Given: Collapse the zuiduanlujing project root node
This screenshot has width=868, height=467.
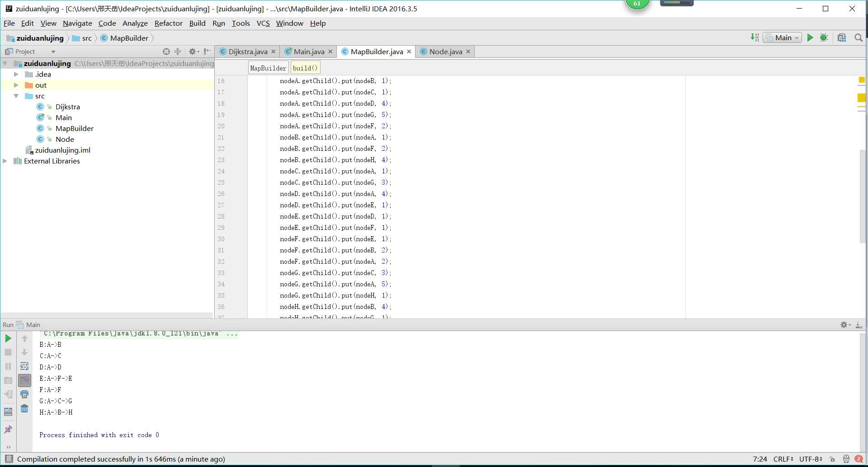Looking at the screenshot, I should point(5,63).
